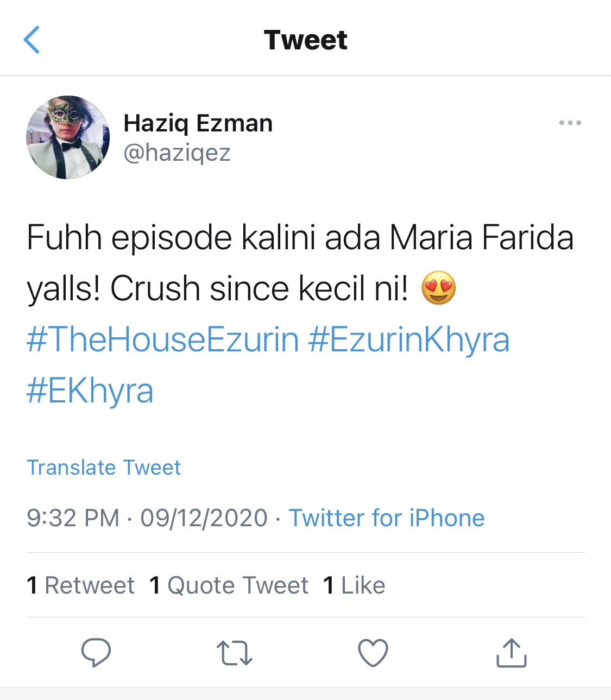Screen dimensions: 611x700
Task: View the 1 Quote Tweet list
Action: (229, 585)
